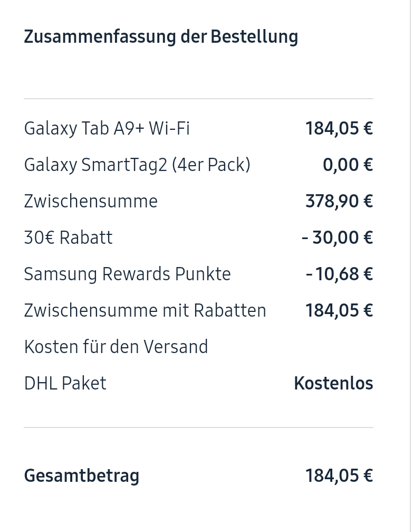413x532 pixels.
Task: Click the Gesamtbetrag label
Action: point(82,476)
